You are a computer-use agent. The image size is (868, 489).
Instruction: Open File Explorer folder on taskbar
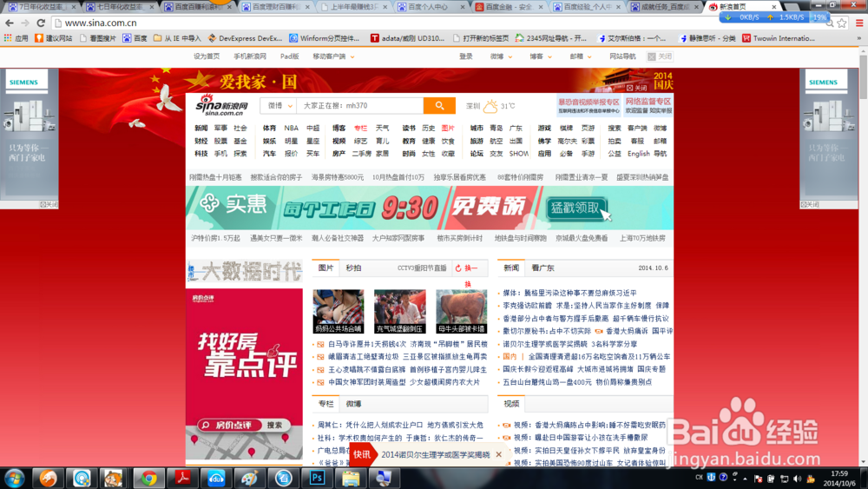[x=351, y=478]
